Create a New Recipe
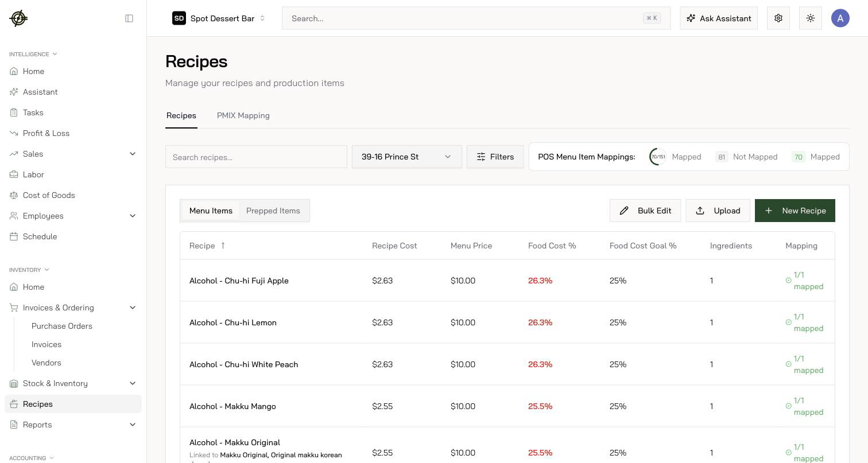 point(795,211)
